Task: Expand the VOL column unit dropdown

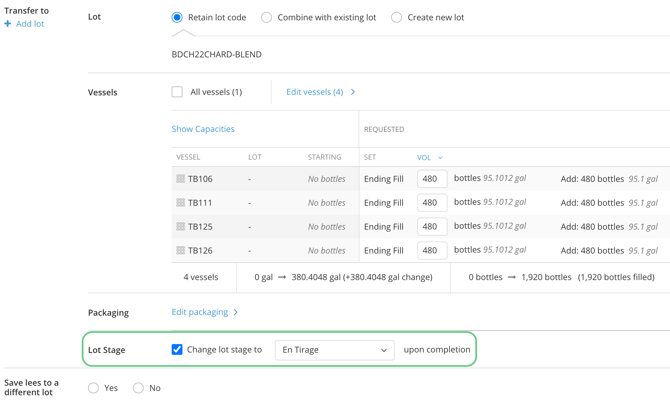Action: (x=440, y=158)
